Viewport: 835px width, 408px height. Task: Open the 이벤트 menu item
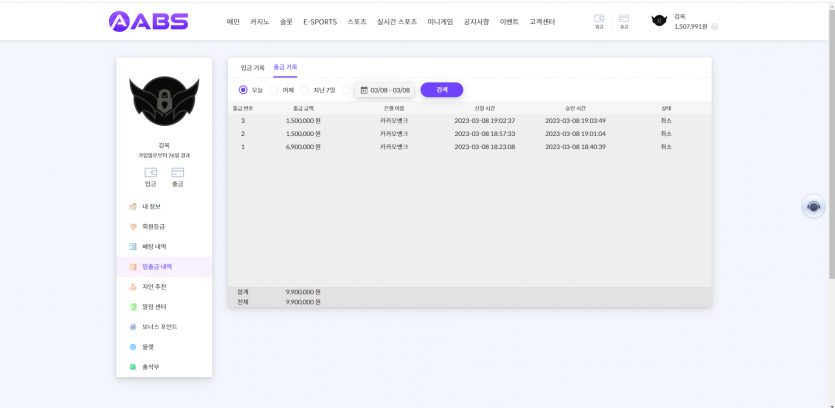click(x=509, y=22)
